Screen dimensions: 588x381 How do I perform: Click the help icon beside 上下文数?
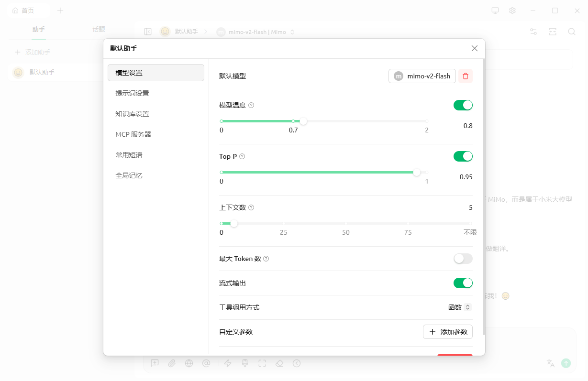pyautogui.click(x=251, y=207)
